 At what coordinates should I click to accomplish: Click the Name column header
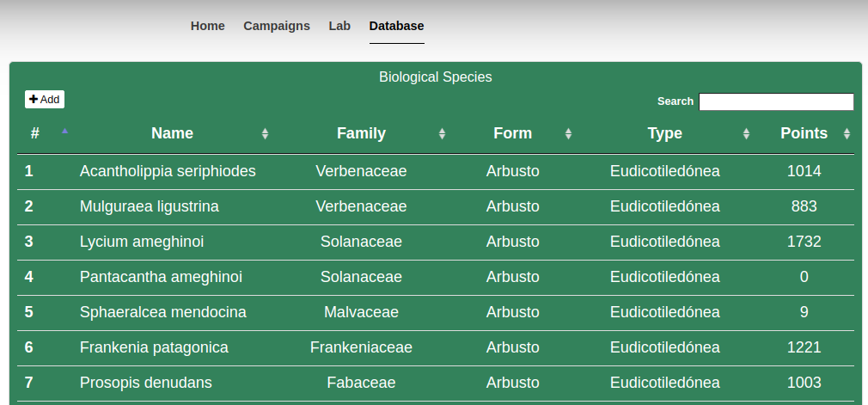click(x=172, y=133)
